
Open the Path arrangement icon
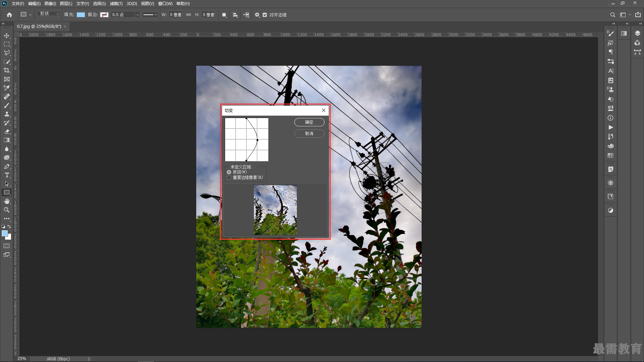[x=247, y=15]
